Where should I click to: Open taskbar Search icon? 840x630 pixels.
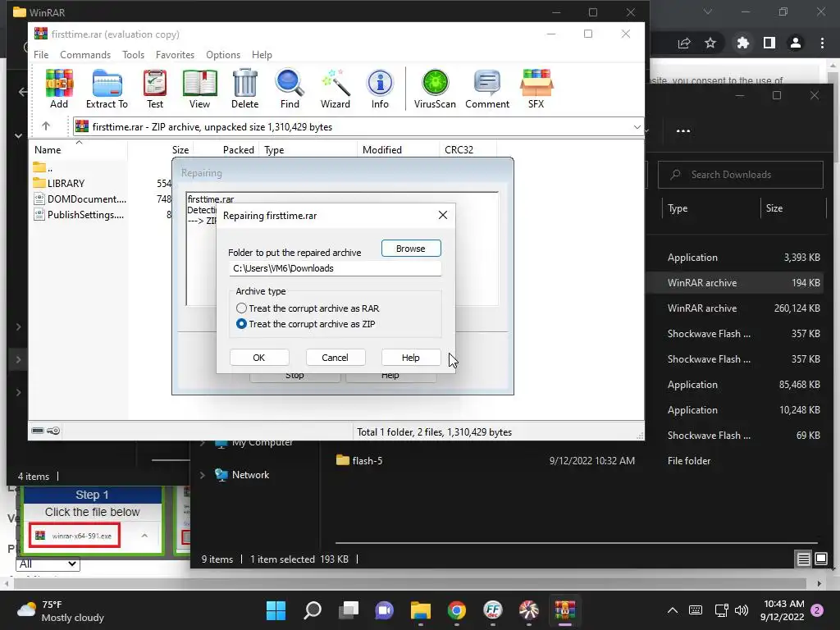[313, 610]
